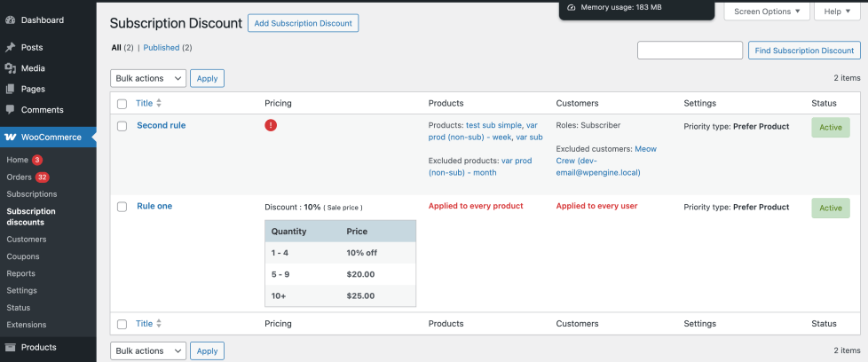Expand the Help dropdown tab
The image size is (868, 362).
click(837, 11)
